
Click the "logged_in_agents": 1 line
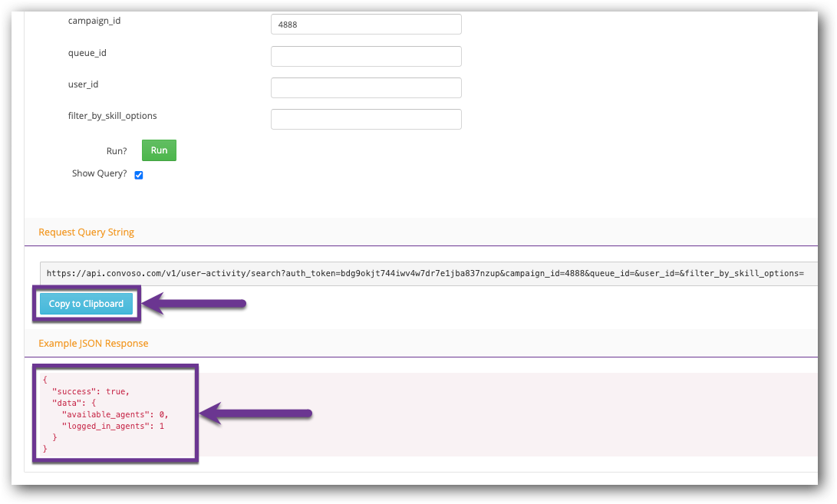(113, 426)
